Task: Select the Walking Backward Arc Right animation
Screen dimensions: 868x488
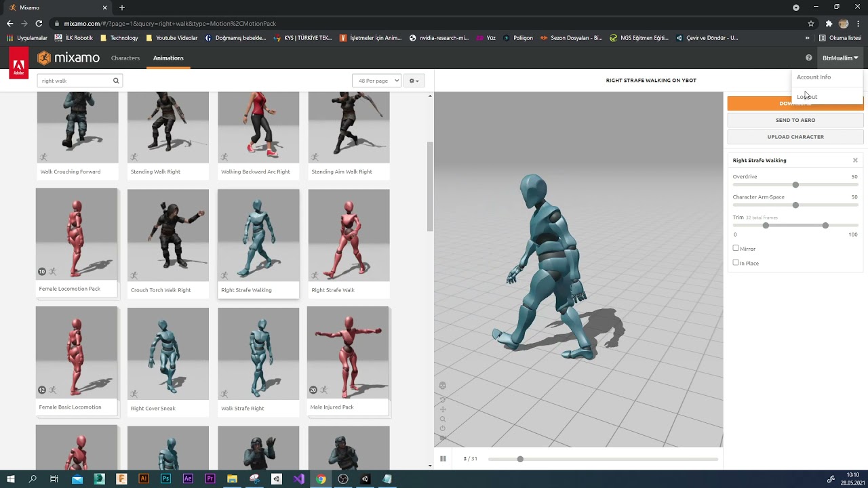Action: pyautogui.click(x=258, y=135)
